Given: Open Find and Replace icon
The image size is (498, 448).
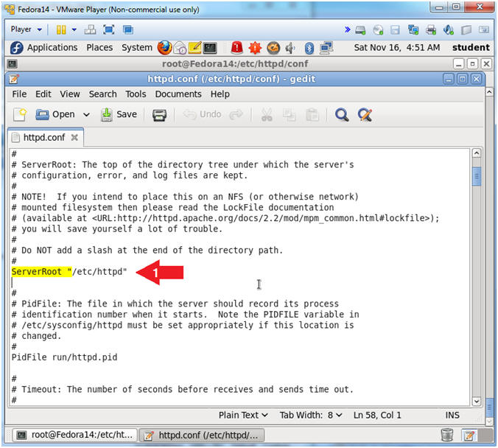Looking at the screenshot, I should 365,115.
